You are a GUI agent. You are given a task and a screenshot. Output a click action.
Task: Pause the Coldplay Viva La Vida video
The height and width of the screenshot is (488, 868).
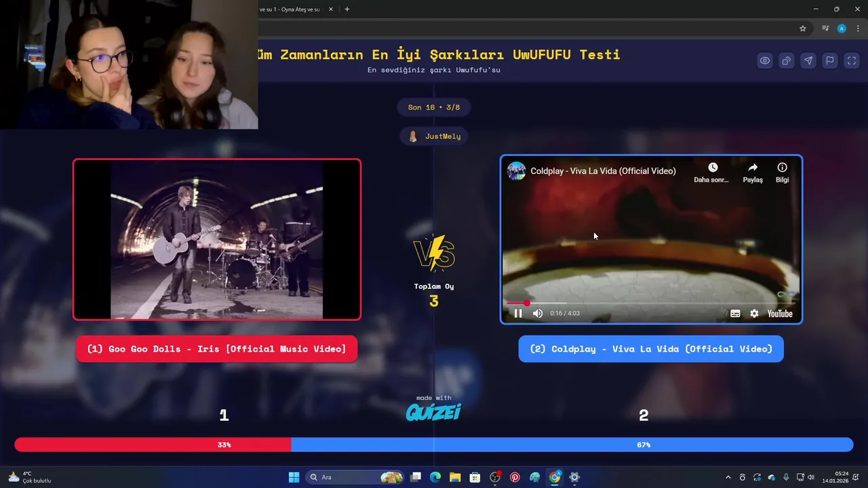click(x=518, y=313)
